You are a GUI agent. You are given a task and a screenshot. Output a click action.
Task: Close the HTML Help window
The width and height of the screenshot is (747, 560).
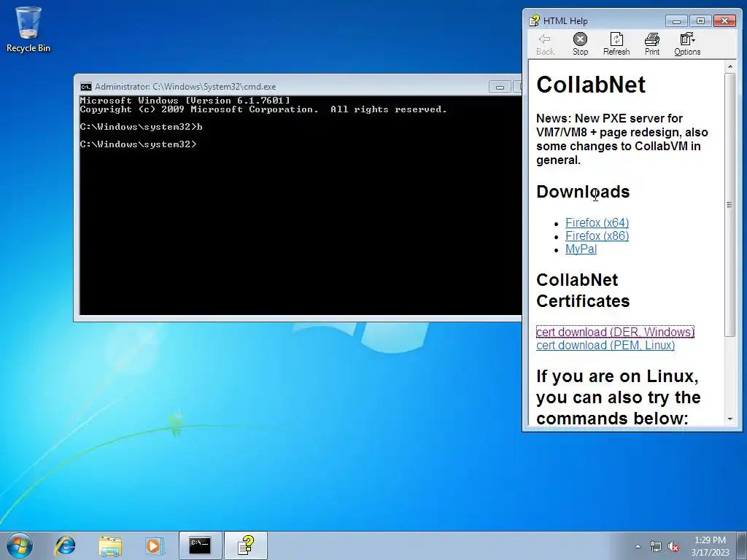(x=724, y=21)
